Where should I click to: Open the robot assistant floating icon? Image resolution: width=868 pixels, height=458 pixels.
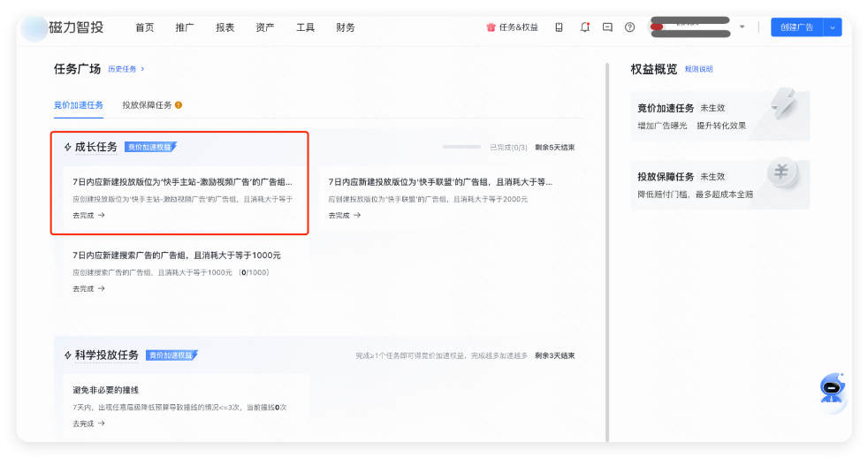pyautogui.click(x=832, y=390)
